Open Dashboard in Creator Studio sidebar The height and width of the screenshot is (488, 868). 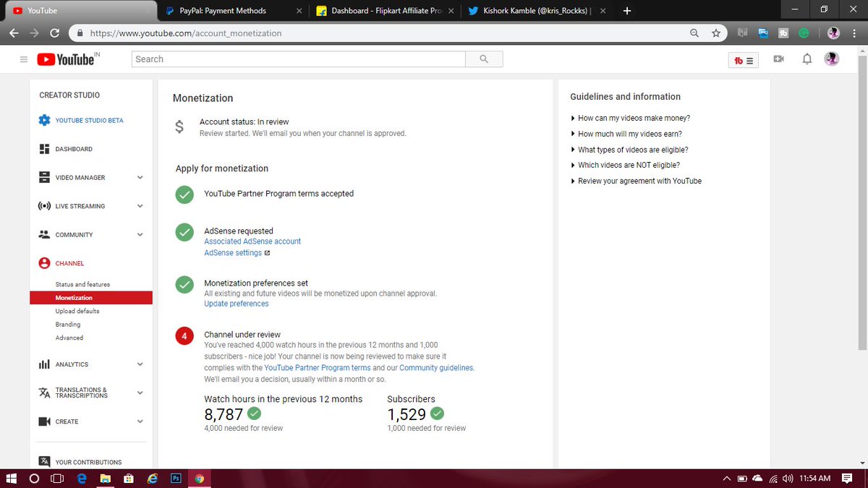click(x=65, y=149)
